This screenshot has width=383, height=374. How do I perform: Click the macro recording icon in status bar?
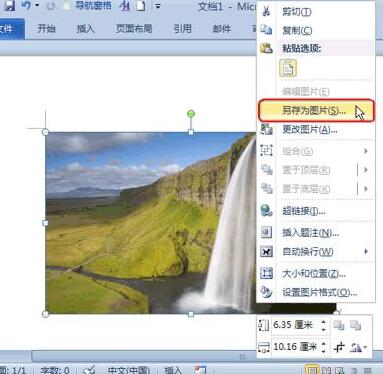[x=200, y=370]
